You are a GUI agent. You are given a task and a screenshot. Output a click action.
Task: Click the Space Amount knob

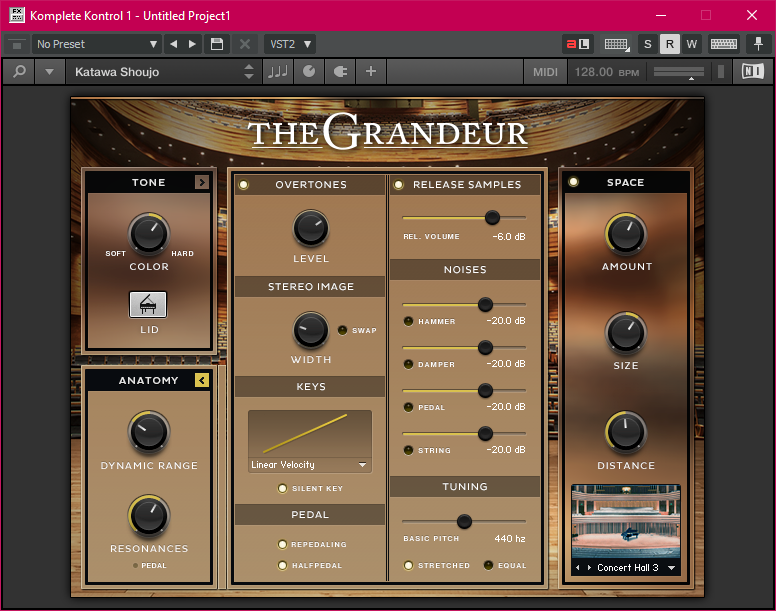coord(626,234)
